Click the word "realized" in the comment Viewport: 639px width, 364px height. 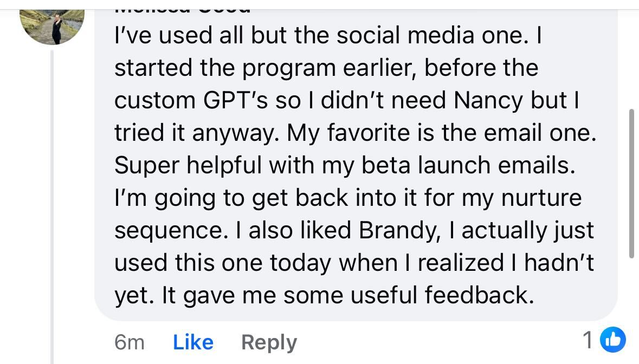coord(461,263)
